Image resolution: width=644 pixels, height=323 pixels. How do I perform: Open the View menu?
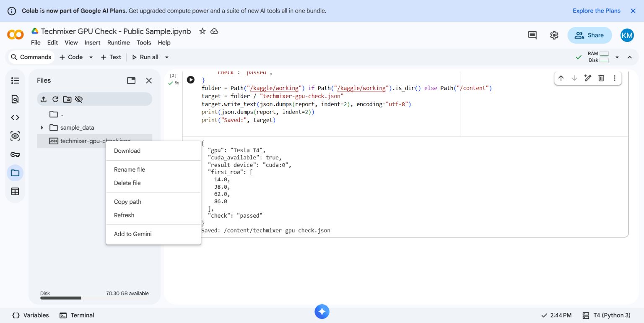point(71,42)
